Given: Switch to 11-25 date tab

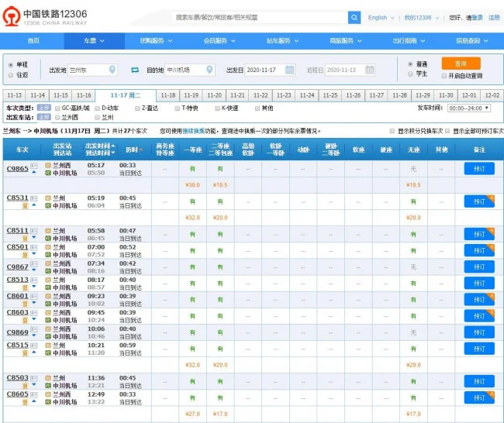Looking at the screenshot, I should pyautogui.click(x=330, y=95).
